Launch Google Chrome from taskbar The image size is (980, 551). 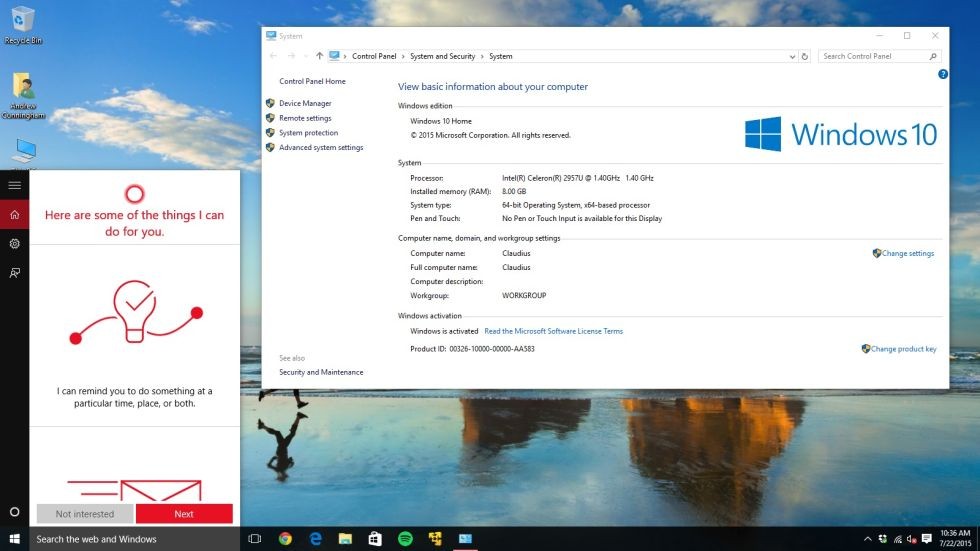coord(285,539)
